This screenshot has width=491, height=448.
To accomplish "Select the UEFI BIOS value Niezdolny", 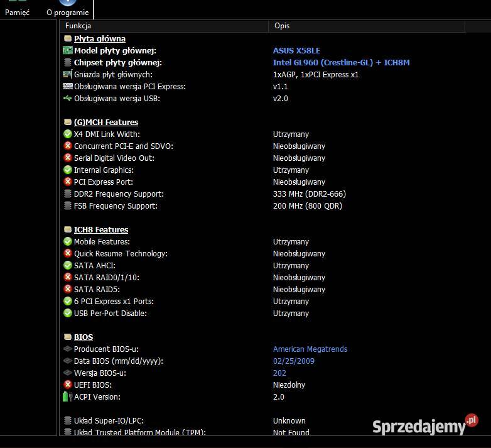I will 289,385.
